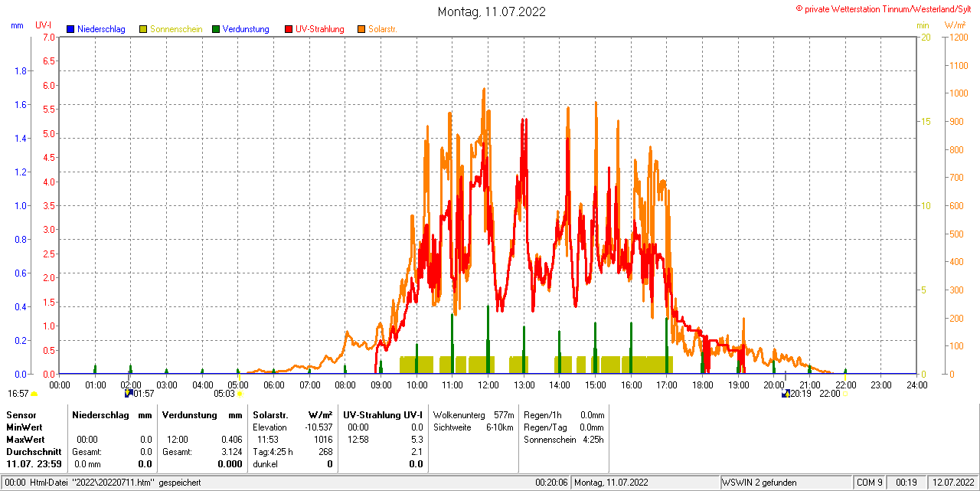Click the Tag:4:25 h label

click(x=273, y=451)
